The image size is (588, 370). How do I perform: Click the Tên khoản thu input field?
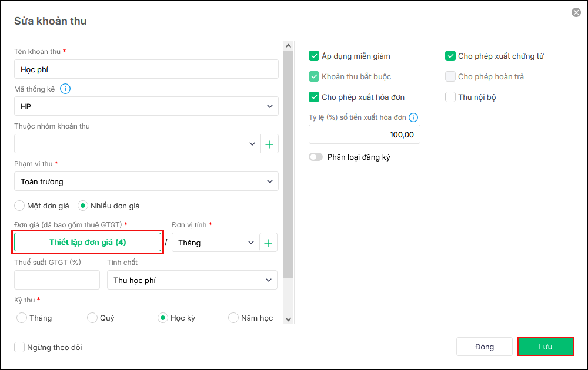click(146, 69)
